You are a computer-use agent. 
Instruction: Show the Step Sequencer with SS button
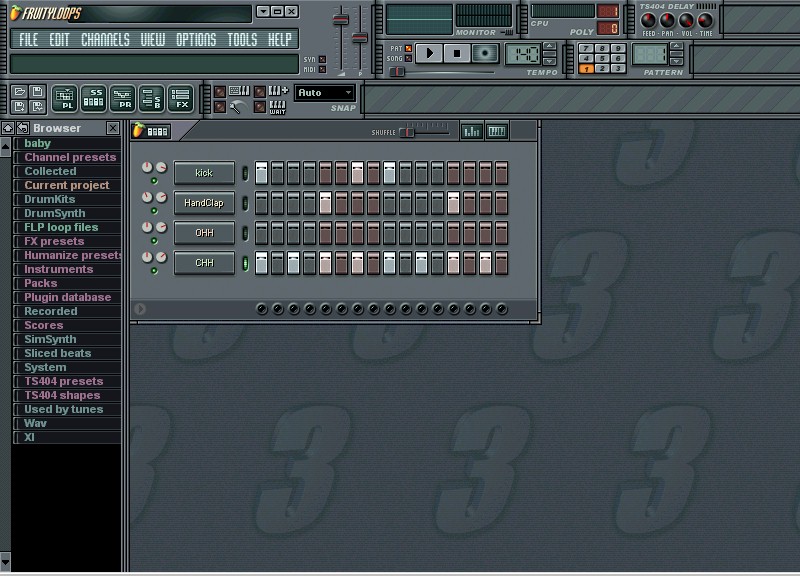pos(93,98)
